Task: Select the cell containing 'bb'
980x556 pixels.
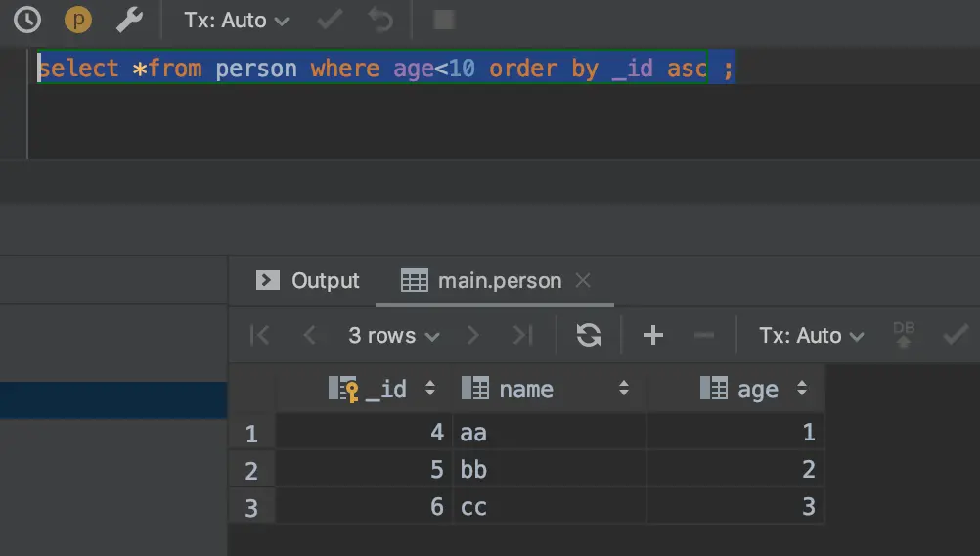Action: pyautogui.click(x=549, y=469)
